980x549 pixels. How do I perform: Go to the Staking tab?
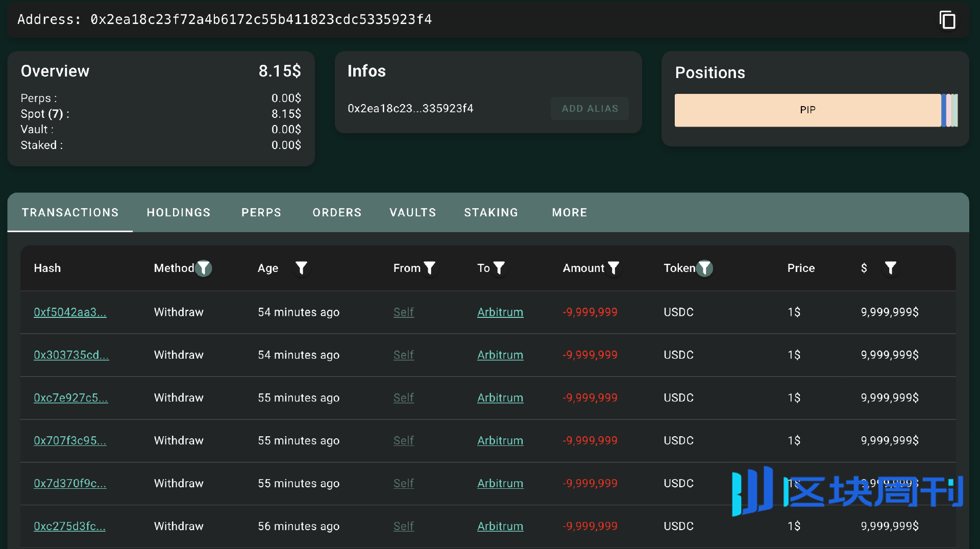coord(491,212)
